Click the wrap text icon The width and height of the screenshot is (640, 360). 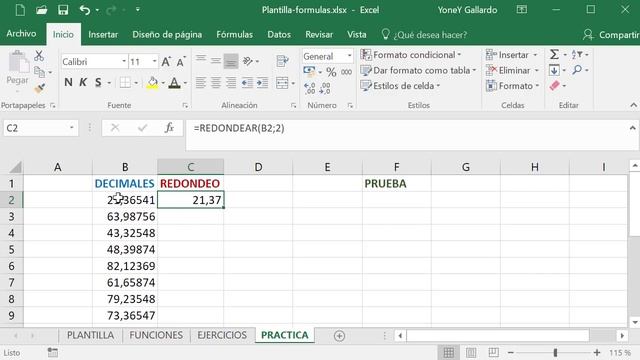pos(282,61)
